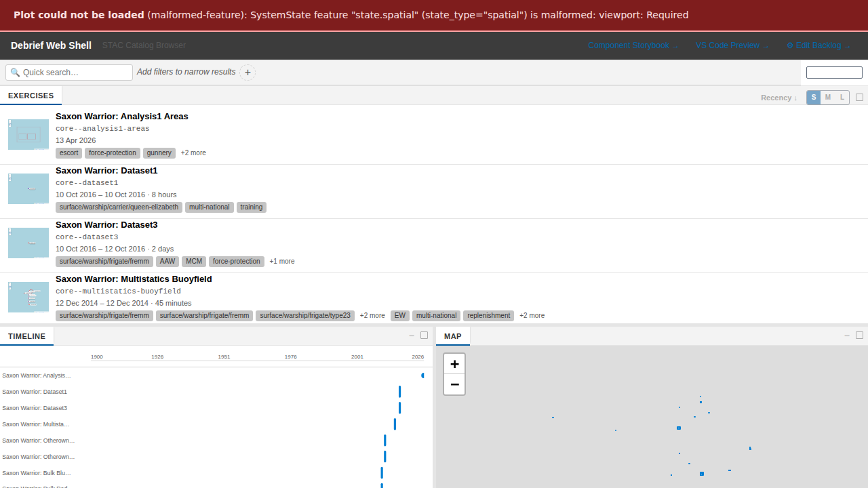Click the 'Add filters to narrow results' hint

186,72
